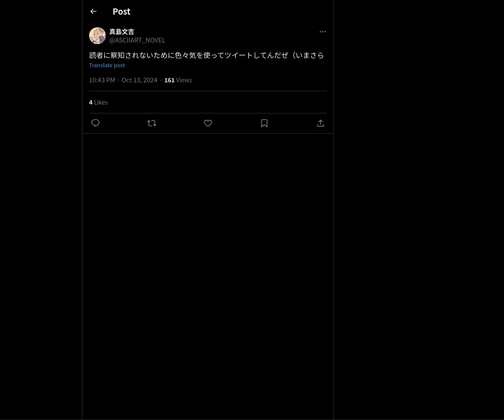
Task: Click Translate post
Action: [x=107, y=65]
